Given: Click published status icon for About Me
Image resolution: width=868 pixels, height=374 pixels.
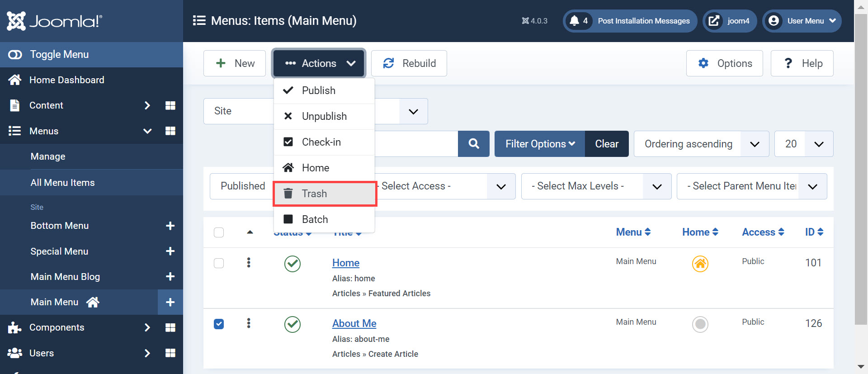Looking at the screenshot, I should click(x=292, y=324).
